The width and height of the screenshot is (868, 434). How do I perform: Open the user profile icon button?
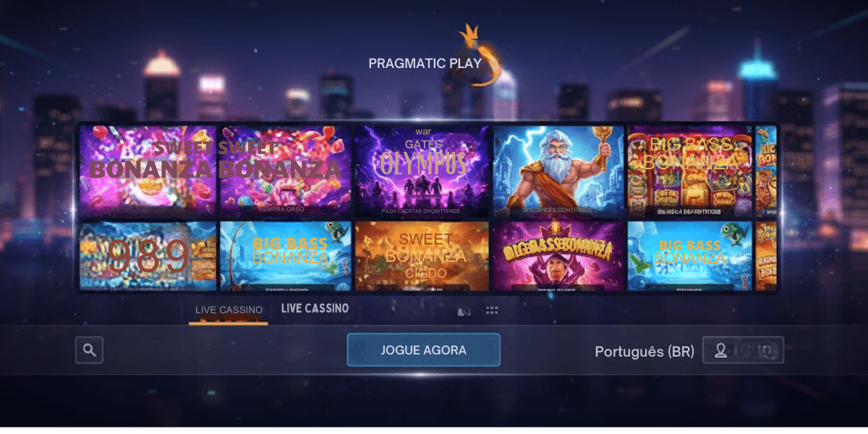743,351
